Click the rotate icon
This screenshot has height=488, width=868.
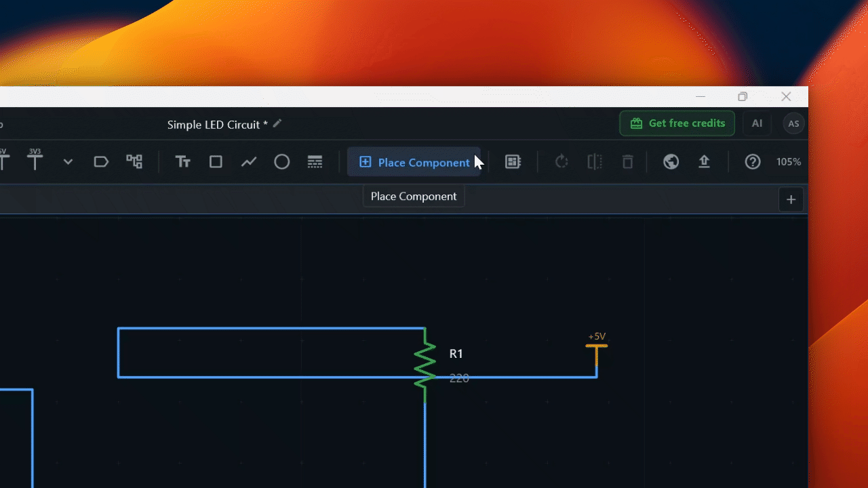(561, 162)
